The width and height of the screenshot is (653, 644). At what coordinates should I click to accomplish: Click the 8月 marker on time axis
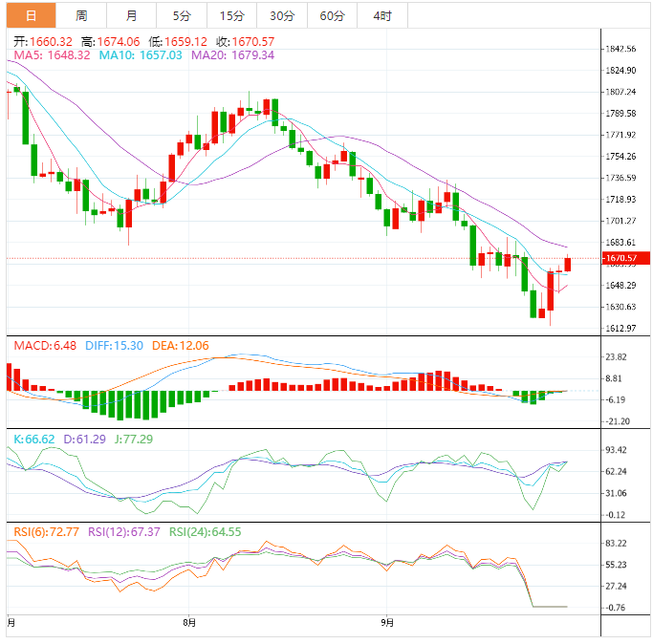189,623
